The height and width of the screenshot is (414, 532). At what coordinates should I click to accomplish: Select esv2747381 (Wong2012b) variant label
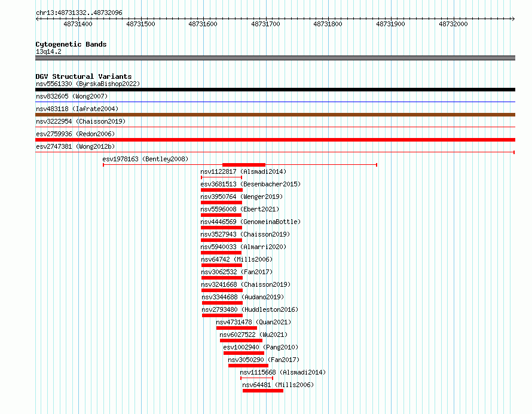(x=75, y=146)
